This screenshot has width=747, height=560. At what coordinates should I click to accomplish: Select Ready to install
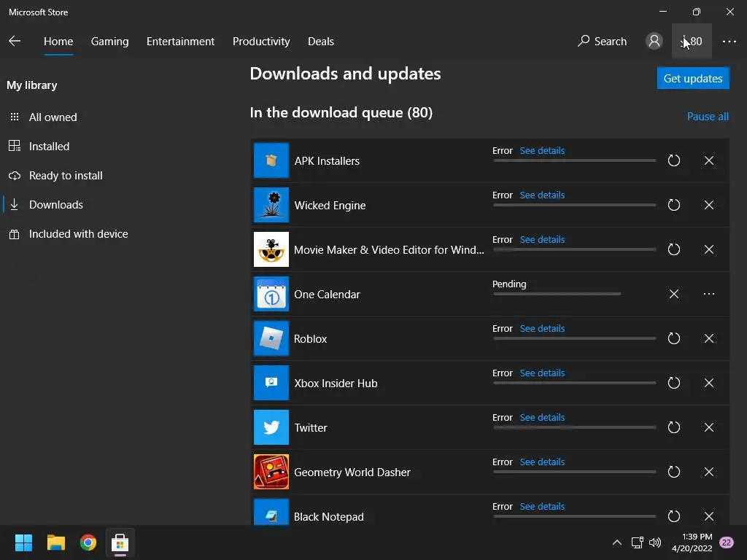66,175
